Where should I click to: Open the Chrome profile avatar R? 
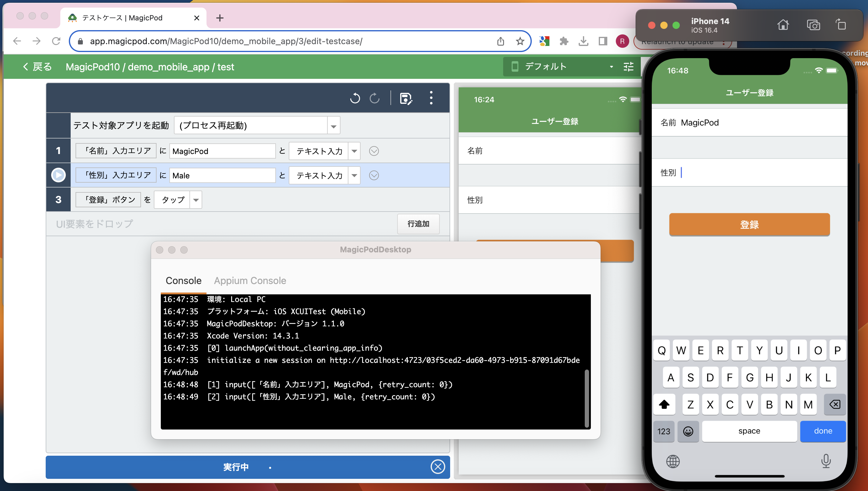(622, 41)
